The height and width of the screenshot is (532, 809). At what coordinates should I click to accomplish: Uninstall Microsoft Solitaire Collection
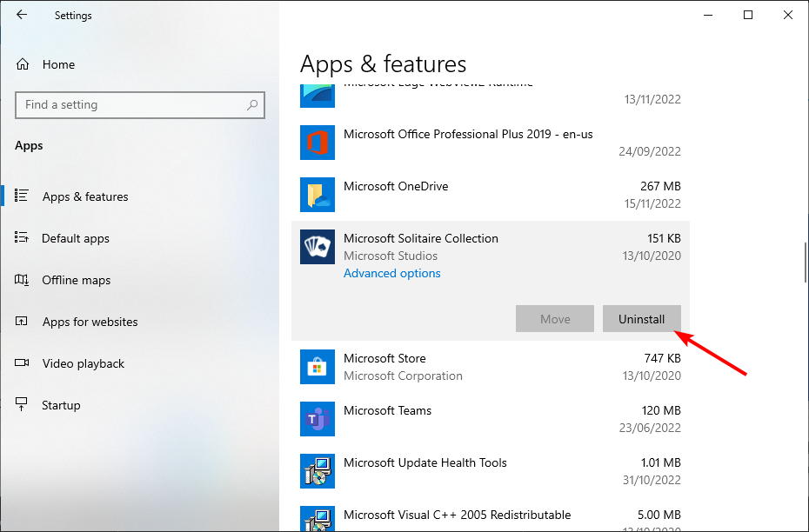[641, 319]
